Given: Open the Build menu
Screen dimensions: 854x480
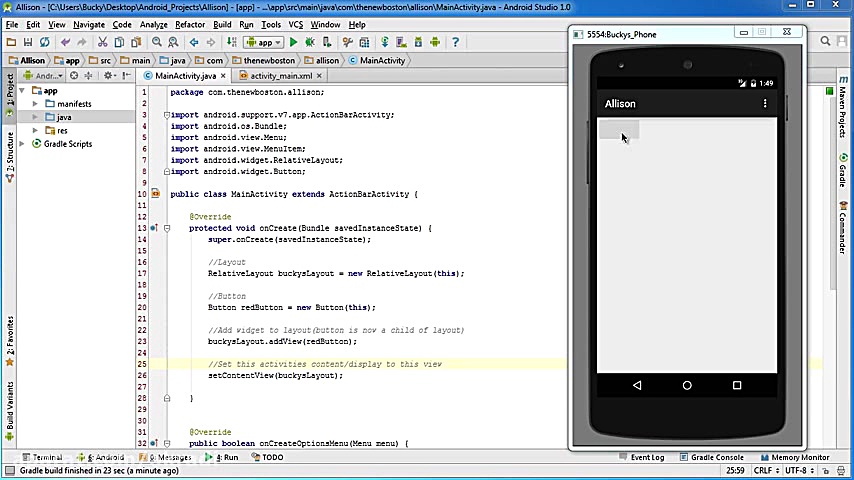Looking at the screenshot, I should pyautogui.click(x=222, y=25).
